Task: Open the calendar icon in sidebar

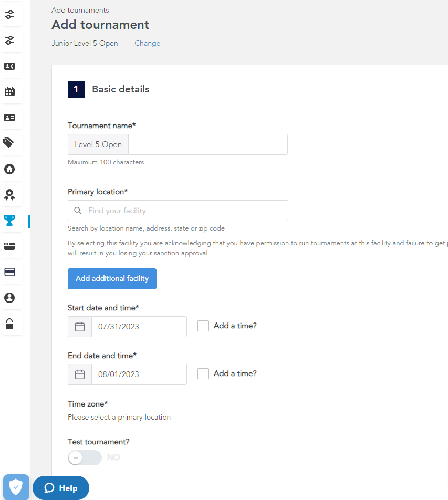Action: pos(9,92)
